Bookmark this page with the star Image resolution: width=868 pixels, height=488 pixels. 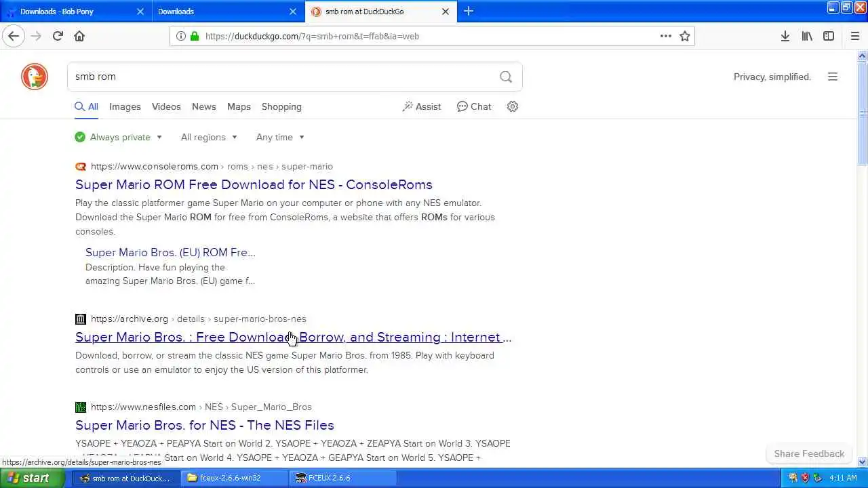pos(685,36)
